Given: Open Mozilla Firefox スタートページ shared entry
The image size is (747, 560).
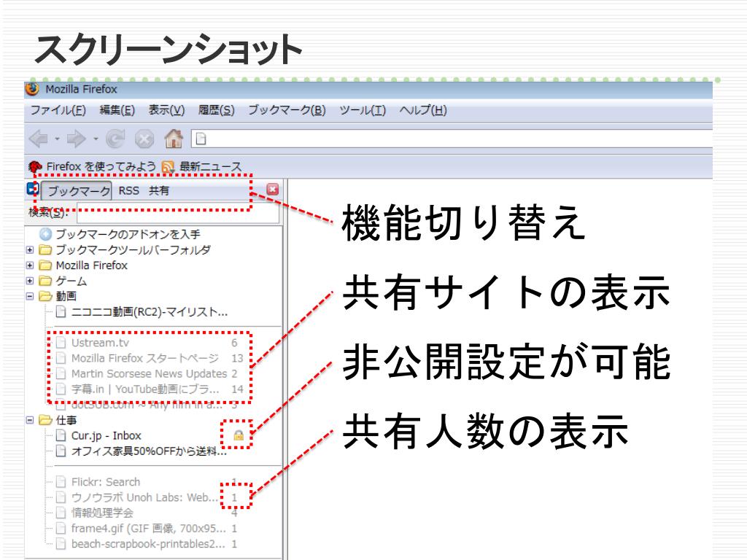Looking at the screenshot, I should coord(145,358).
